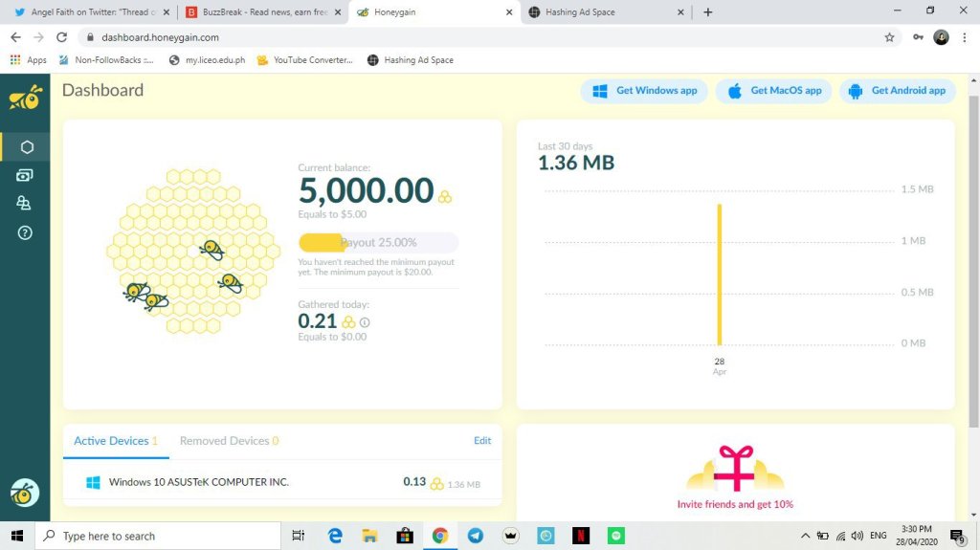
Task: Click the Get Windows app button
Action: pos(644,91)
